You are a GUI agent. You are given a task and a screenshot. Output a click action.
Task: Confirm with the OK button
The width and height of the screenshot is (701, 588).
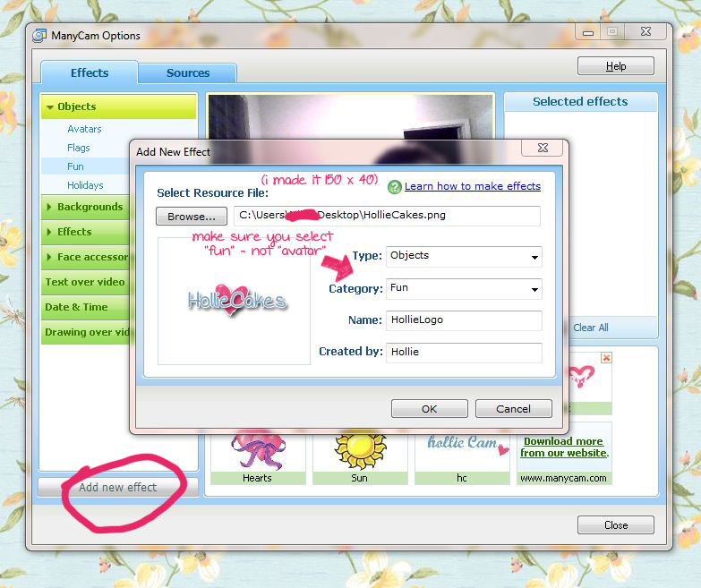click(x=429, y=409)
